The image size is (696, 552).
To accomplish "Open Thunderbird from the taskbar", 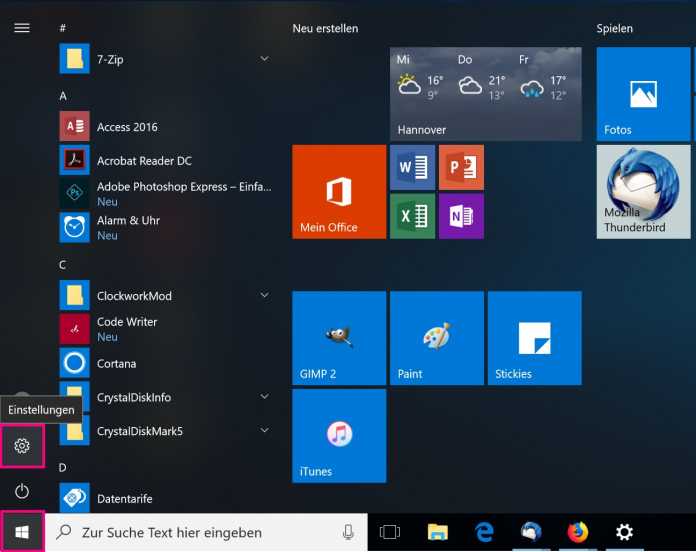I will [531, 532].
